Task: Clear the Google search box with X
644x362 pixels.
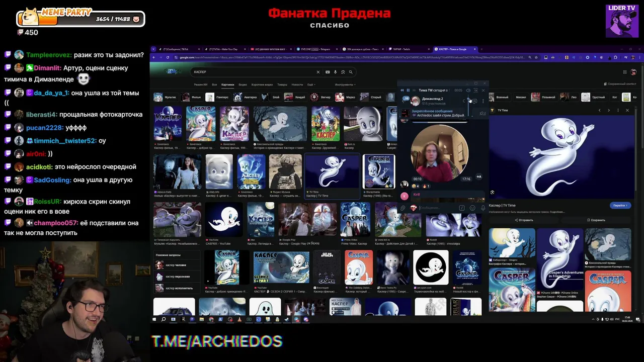Action: point(317,72)
